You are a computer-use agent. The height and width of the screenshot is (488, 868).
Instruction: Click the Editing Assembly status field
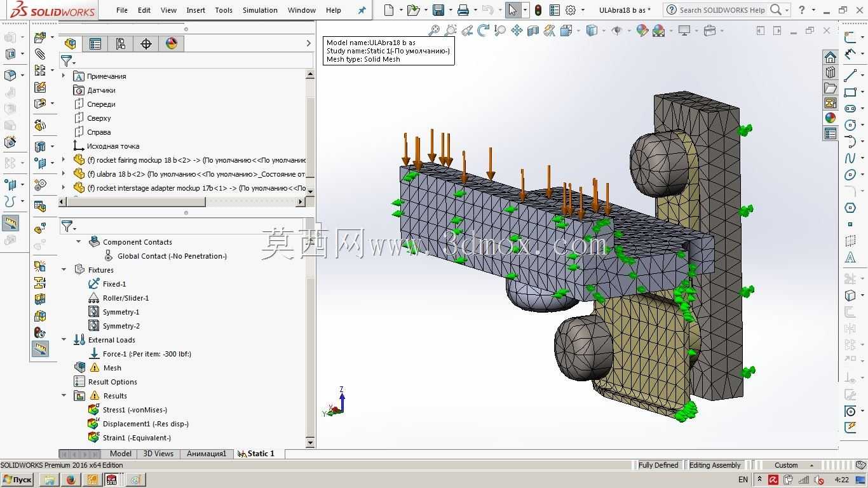click(715, 465)
